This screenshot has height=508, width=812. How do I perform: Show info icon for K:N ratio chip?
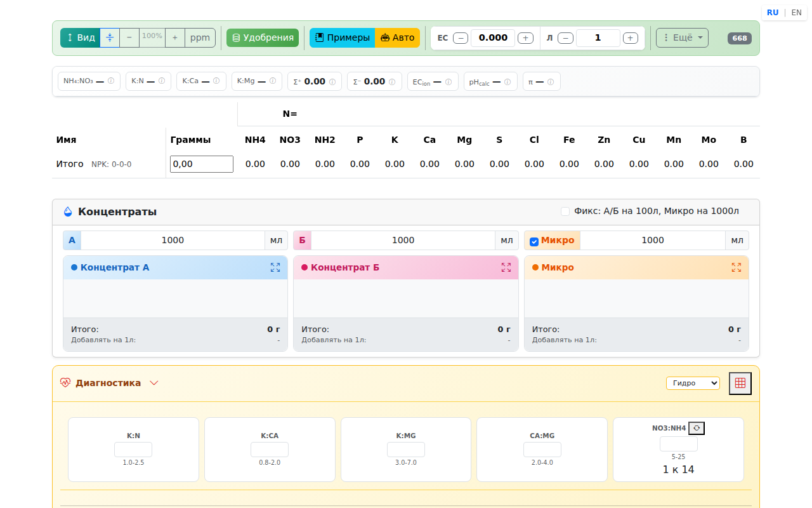(162, 81)
